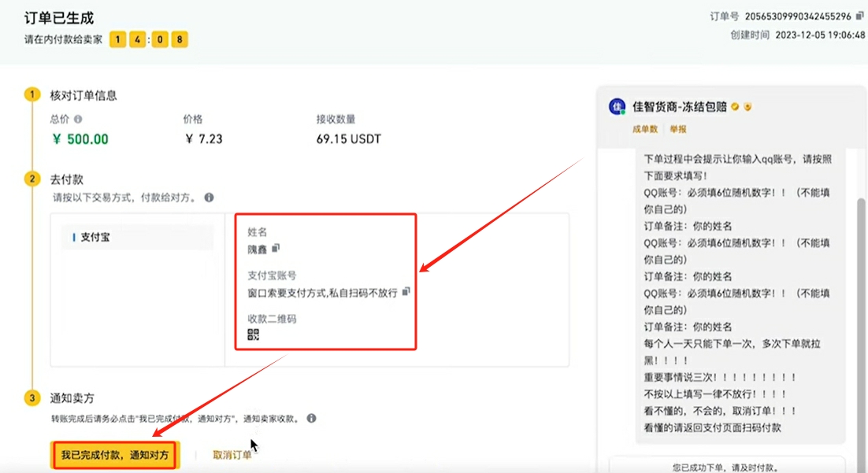Open the seller's 成单数 link
Screen dimensions: 868x473
point(644,129)
